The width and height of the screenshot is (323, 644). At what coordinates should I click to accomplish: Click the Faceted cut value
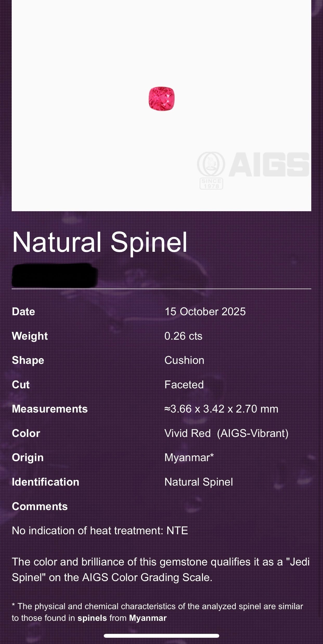click(184, 385)
